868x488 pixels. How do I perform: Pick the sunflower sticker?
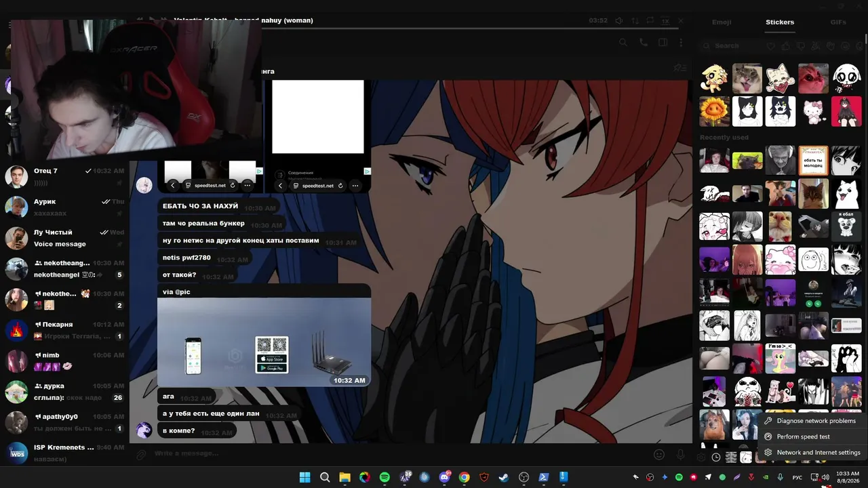click(714, 111)
